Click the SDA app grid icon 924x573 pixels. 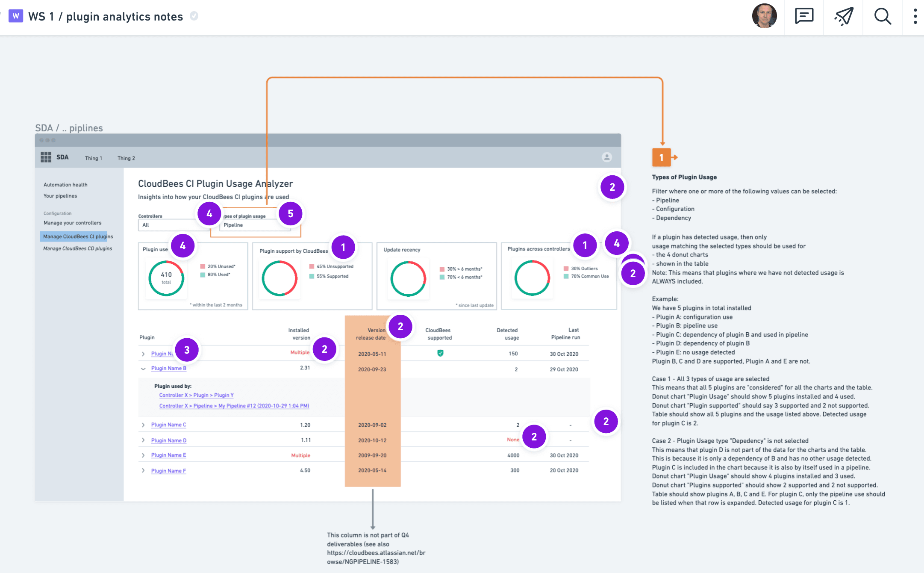(46, 157)
